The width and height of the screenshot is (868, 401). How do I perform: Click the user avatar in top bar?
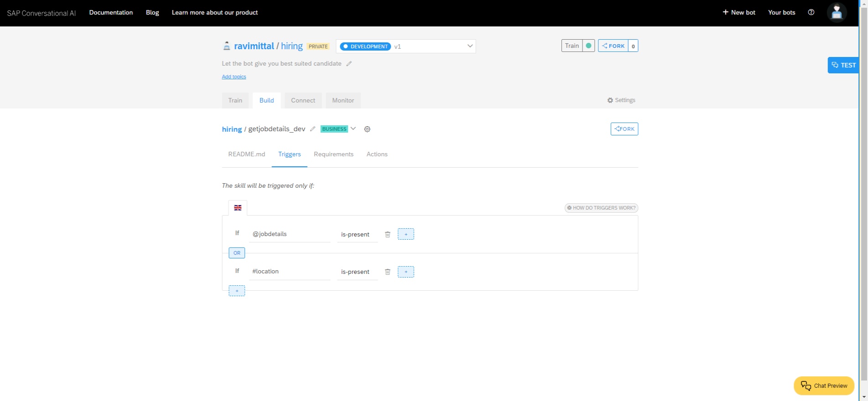pyautogui.click(x=837, y=13)
